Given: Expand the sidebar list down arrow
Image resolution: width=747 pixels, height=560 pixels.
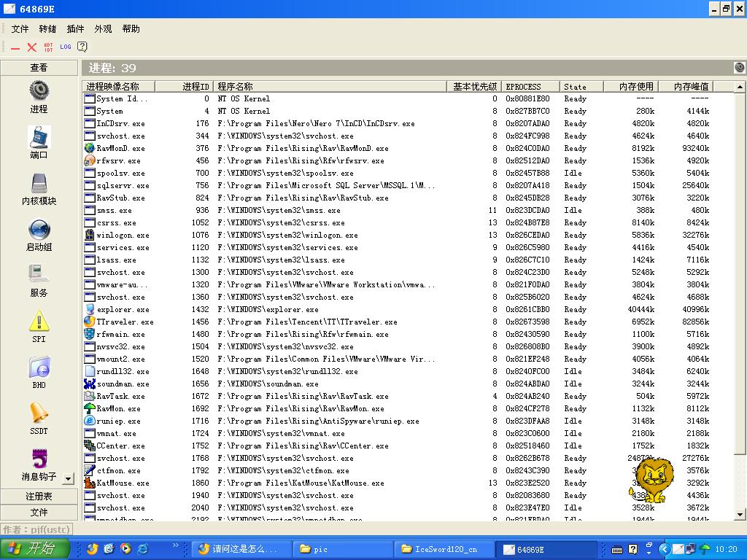Looking at the screenshot, I should pos(68,479).
